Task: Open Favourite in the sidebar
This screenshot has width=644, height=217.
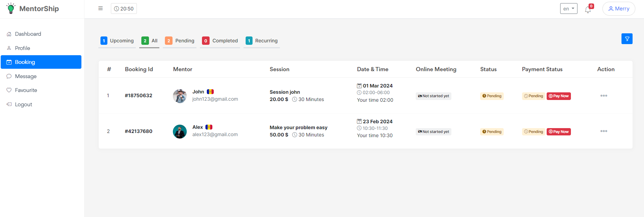Action: [26, 90]
